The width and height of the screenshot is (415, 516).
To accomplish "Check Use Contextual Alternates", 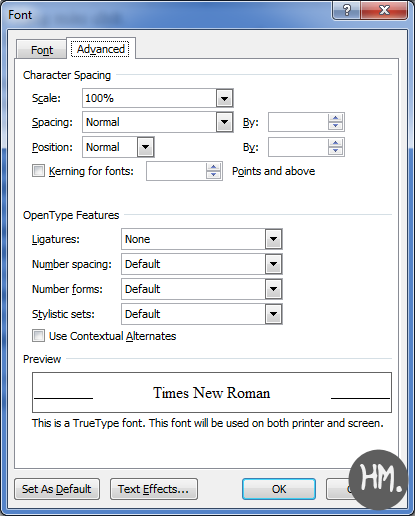I will pos(38,335).
